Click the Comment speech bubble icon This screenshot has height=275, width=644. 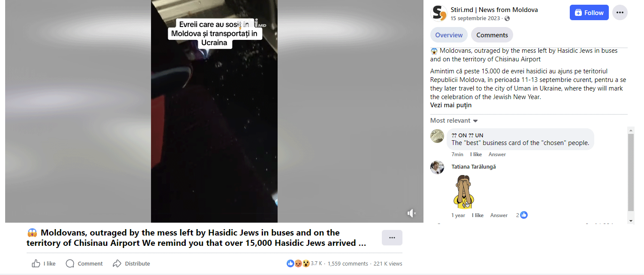point(70,263)
